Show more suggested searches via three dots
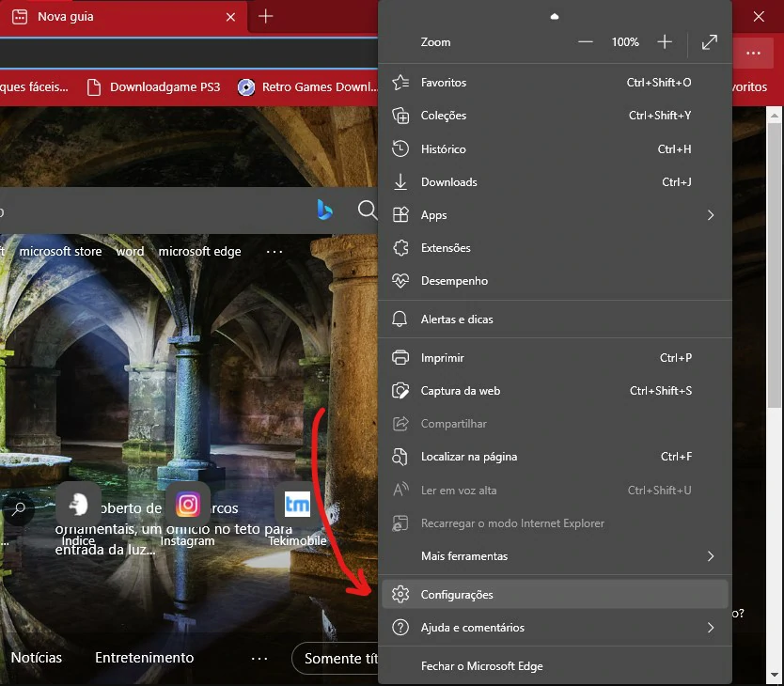784x686 pixels. coord(274,252)
